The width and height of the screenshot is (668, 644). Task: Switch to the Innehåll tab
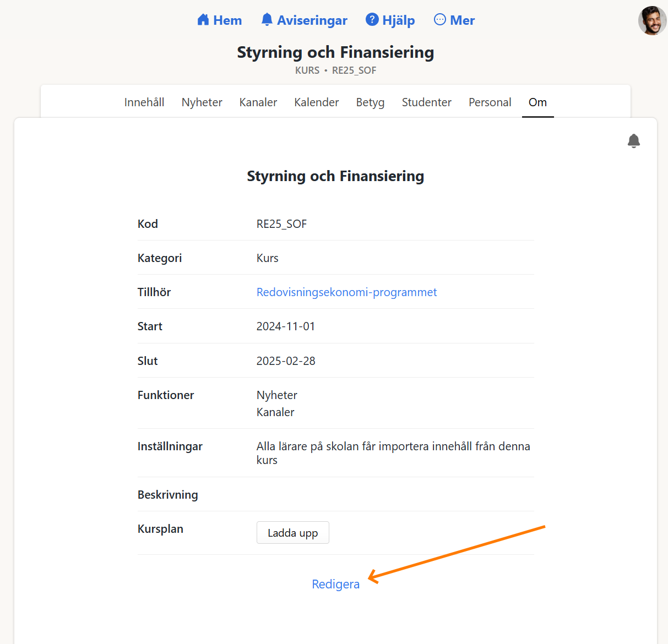144,102
